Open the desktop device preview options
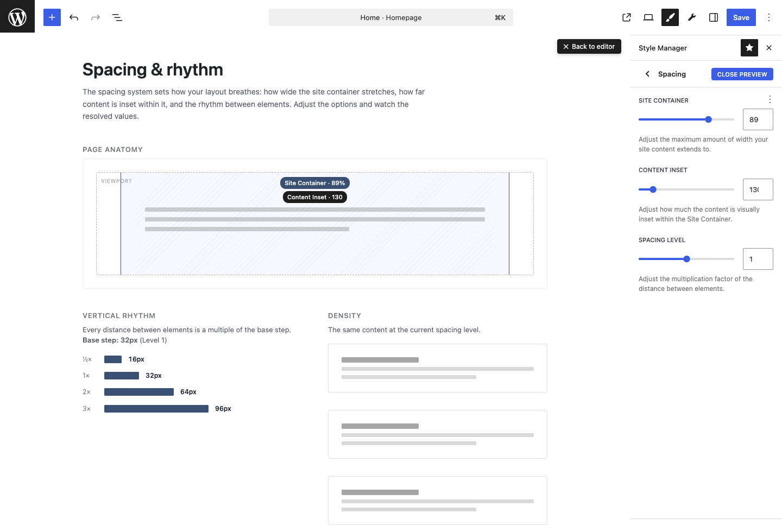The image size is (782, 532). (x=648, y=17)
